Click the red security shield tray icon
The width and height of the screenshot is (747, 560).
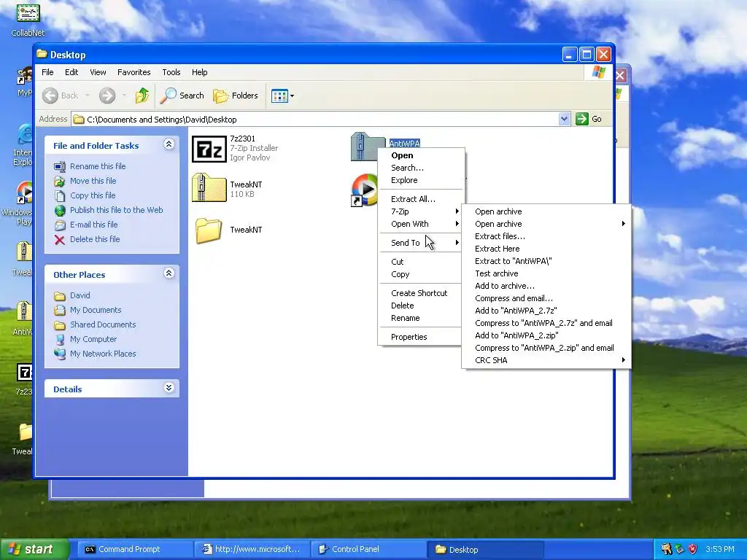click(692, 549)
